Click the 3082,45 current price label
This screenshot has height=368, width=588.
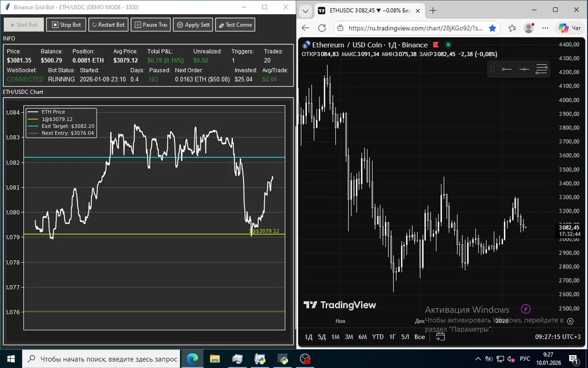(x=569, y=227)
